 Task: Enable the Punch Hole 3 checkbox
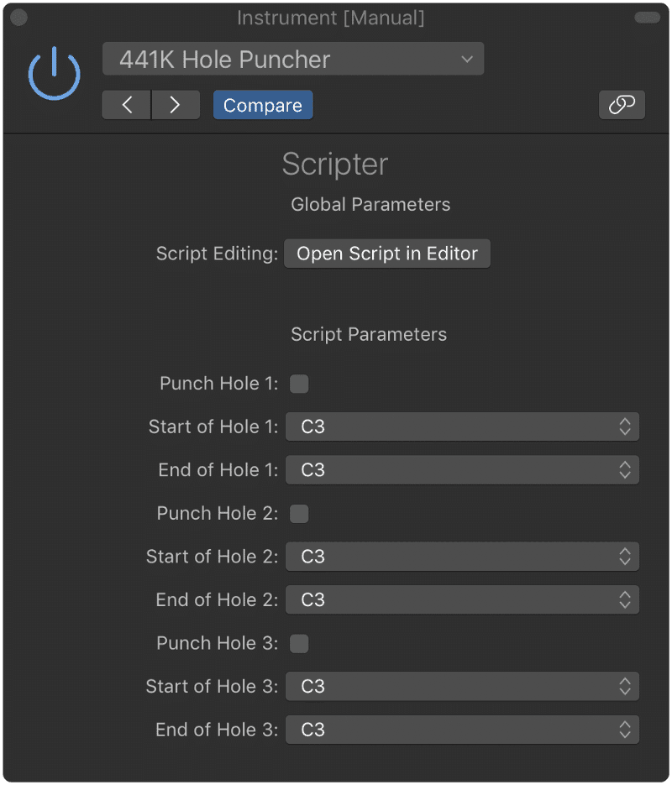coord(299,643)
